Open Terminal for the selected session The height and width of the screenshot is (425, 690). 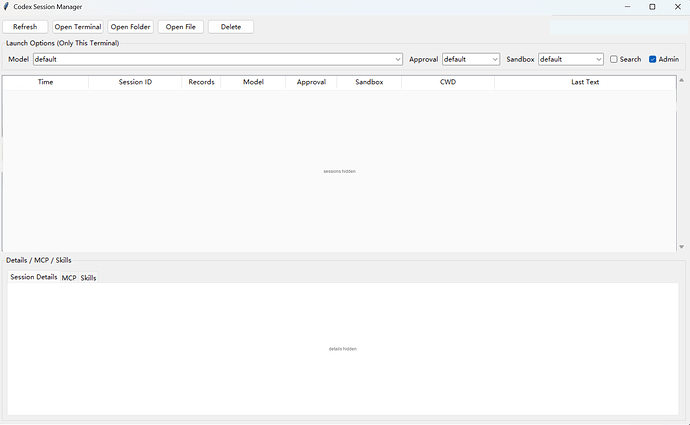(x=78, y=27)
